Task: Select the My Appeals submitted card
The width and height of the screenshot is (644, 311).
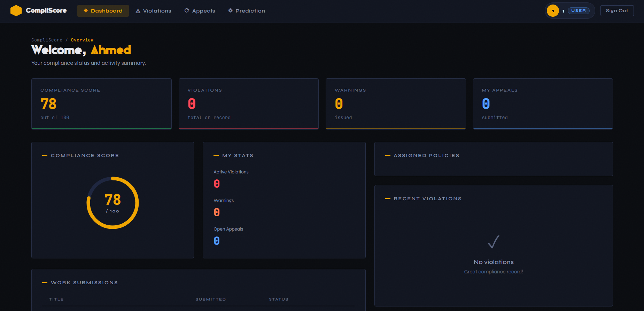Action: [x=543, y=104]
